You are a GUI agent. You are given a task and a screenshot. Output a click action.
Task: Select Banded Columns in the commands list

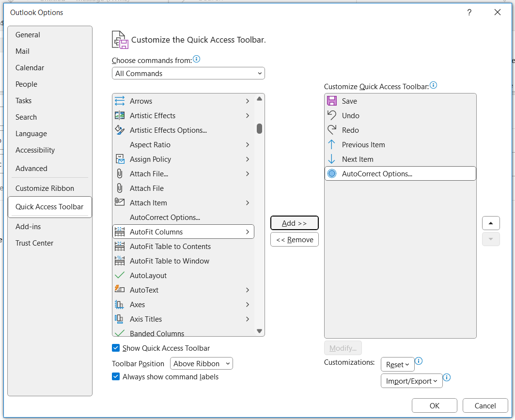pos(183,333)
